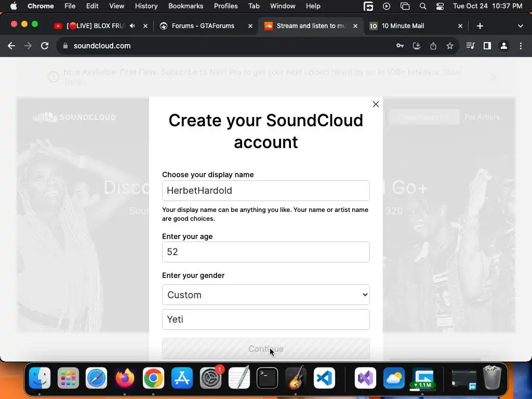This screenshot has height=399, width=532.
Task: Close the BLOX FRU YouTube tab
Action: click(145, 26)
